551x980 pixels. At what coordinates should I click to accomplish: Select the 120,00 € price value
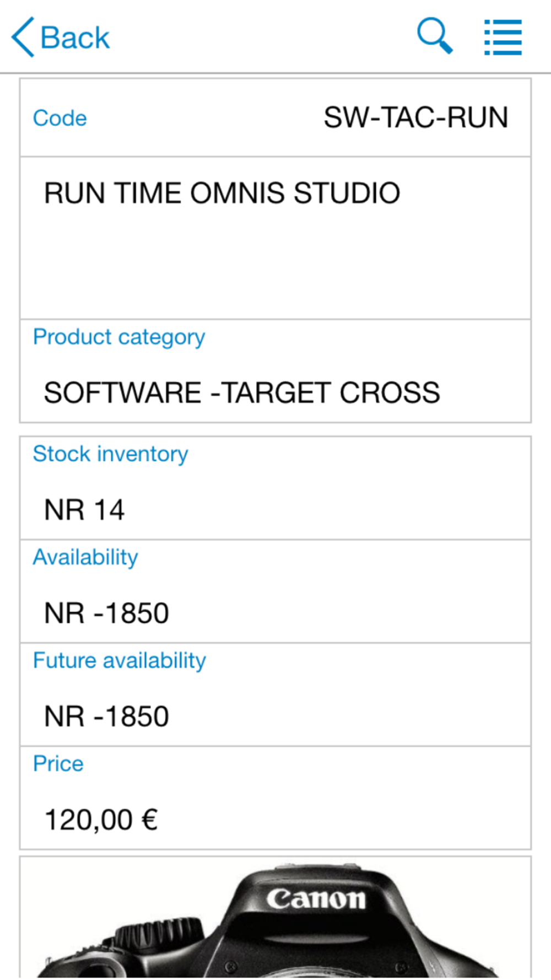tap(101, 820)
